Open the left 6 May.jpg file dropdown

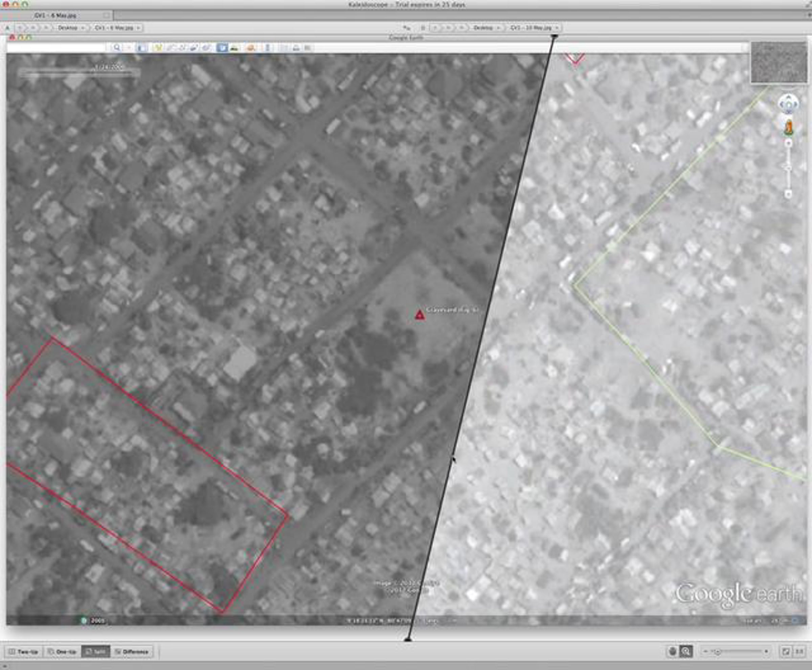(x=117, y=28)
